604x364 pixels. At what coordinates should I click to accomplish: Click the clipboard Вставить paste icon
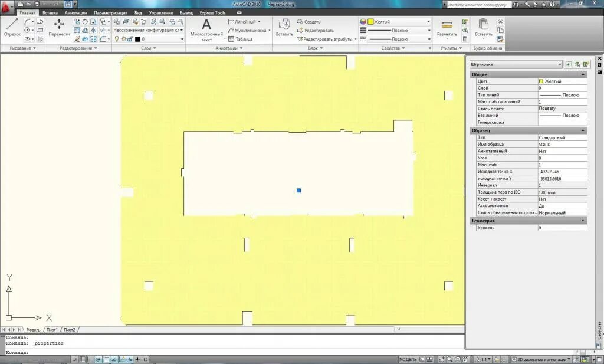coord(483,28)
